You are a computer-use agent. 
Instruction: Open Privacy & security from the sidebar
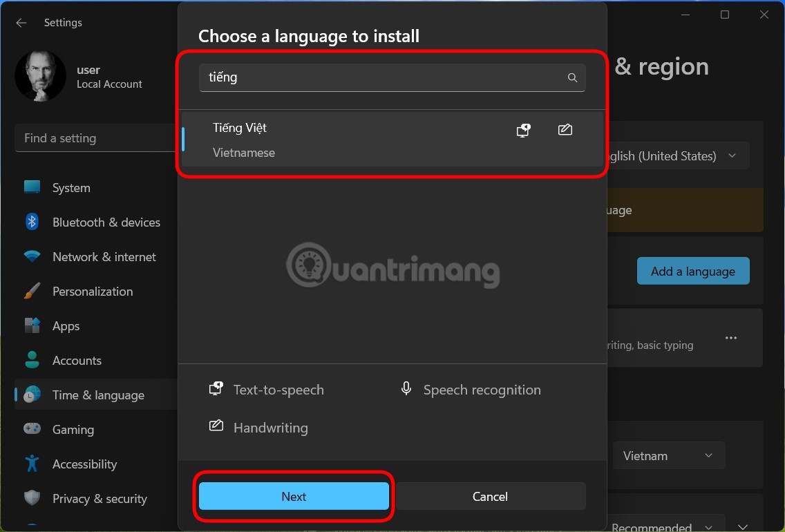[x=32, y=498]
